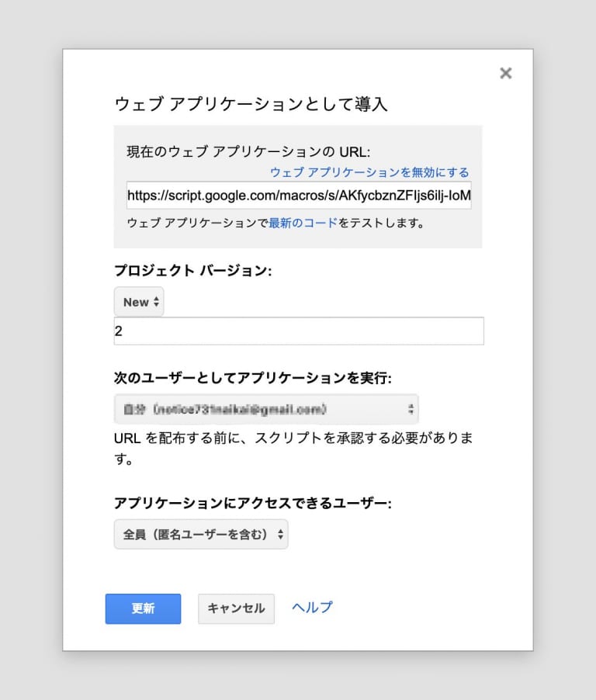Screen dimensions: 596x700
Task: Click the execute-as dropdown arrow icon
Action: (x=411, y=408)
